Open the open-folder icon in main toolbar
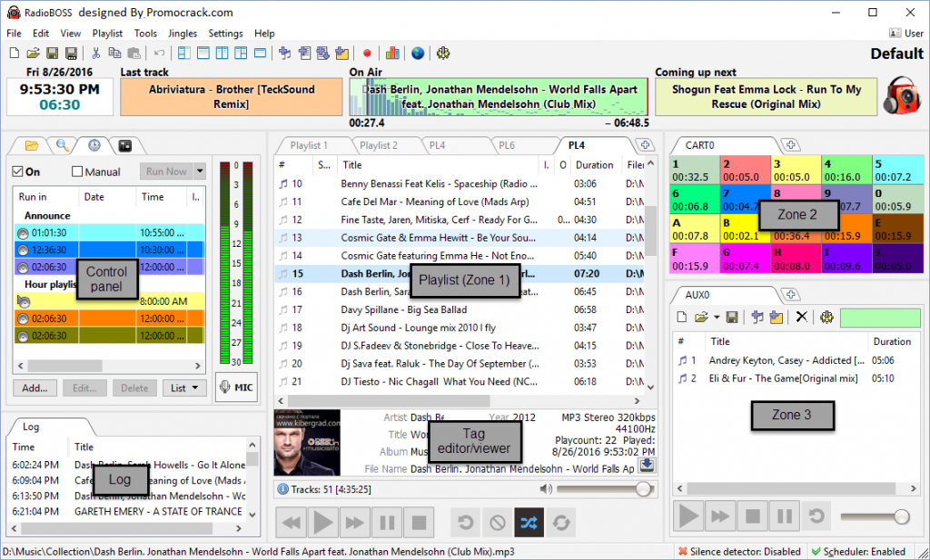This screenshot has height=560, width=930. tap(34, 54)
